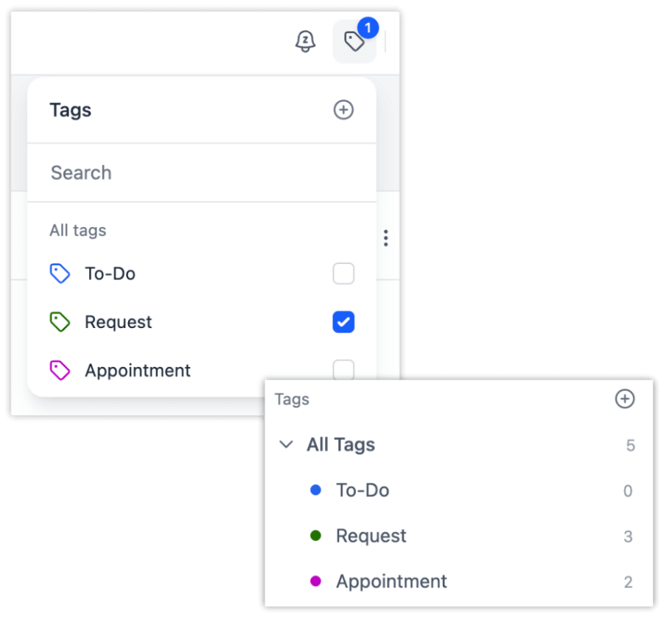The image size is (672, 617).
Task: Click the Request label in popup
Action: click(x=118, y=322)
